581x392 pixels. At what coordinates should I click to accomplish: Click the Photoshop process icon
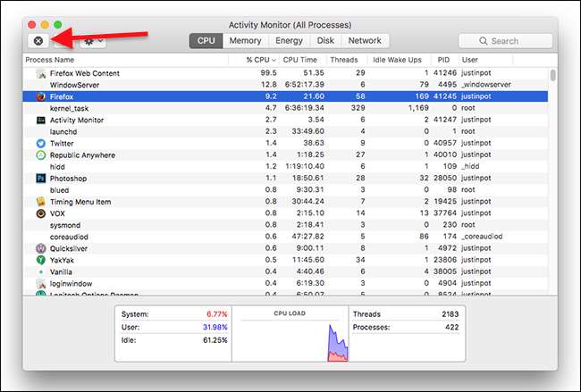[x=41, y=179]
